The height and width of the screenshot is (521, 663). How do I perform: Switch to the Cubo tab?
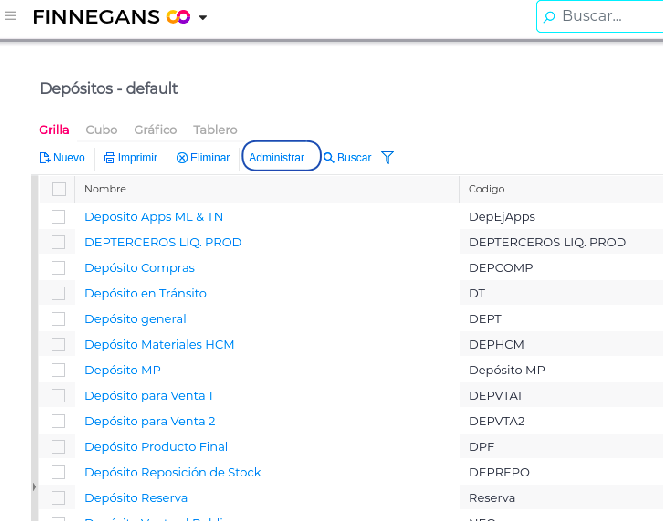pyautogui.click(x=101, y=130)
